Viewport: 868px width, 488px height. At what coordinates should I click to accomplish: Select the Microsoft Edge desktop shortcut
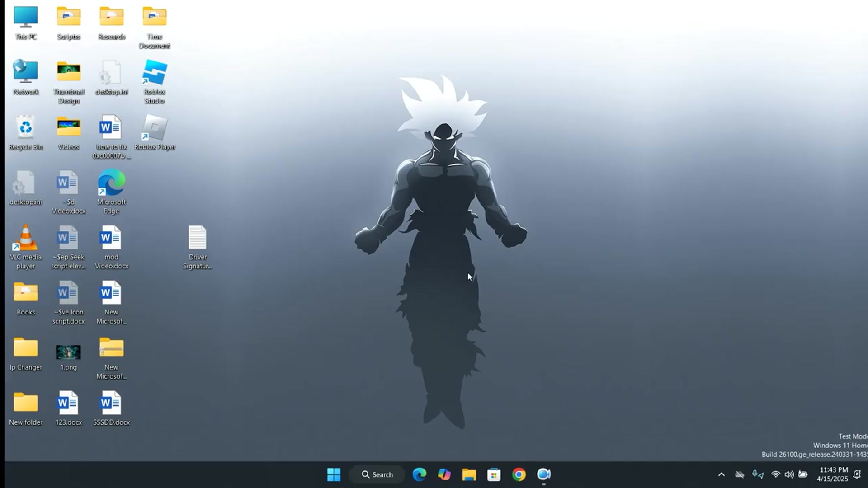coord(112,192)
